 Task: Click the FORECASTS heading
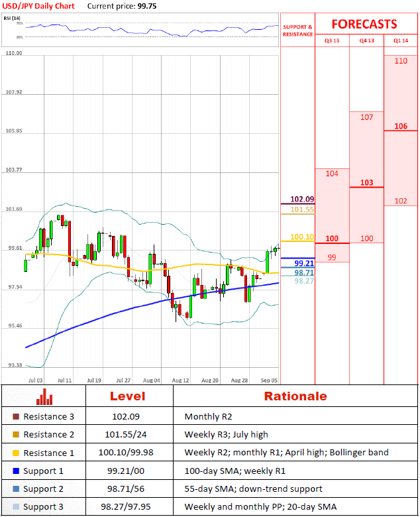point(364,24)
